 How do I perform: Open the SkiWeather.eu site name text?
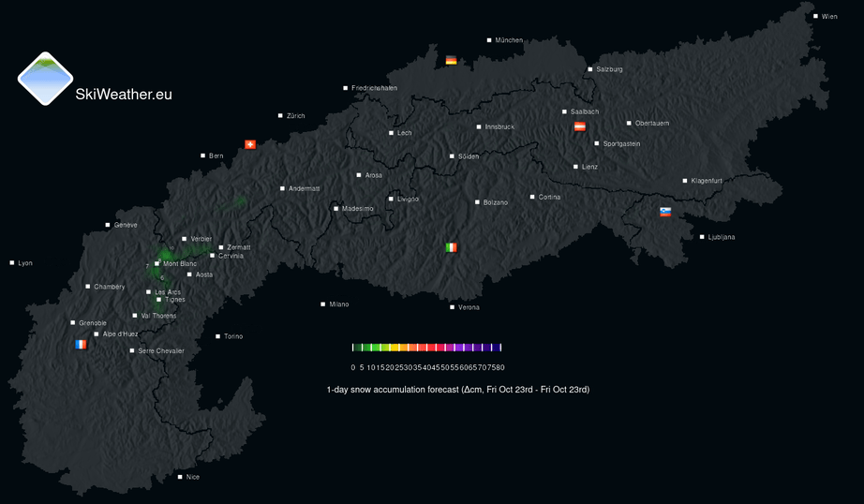(124, 95)
